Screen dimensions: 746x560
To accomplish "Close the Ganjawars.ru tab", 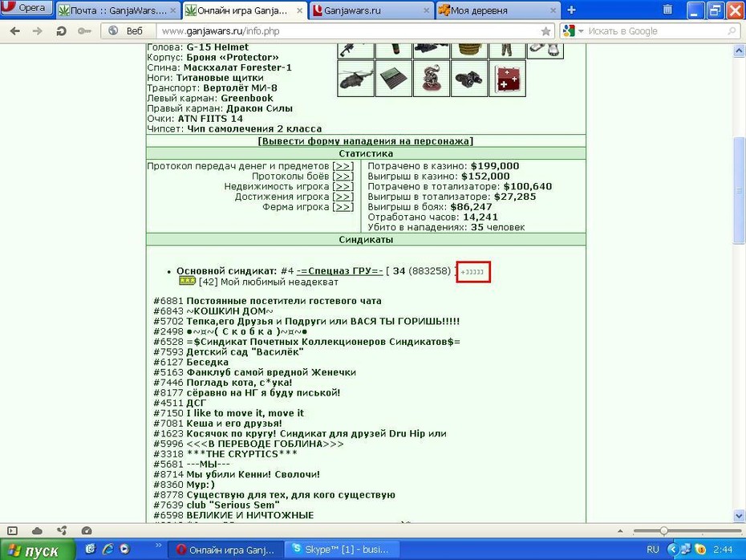I will tap(426, 10).
